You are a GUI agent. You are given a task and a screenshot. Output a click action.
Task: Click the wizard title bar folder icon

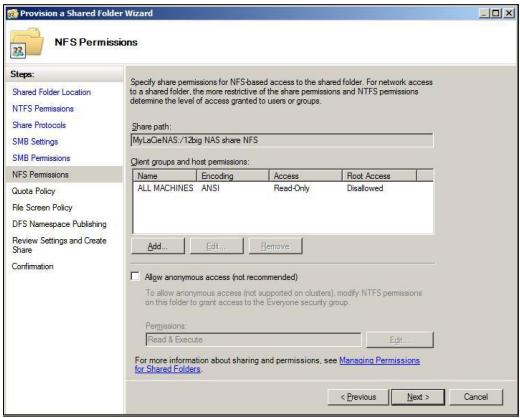coord(13,14)
